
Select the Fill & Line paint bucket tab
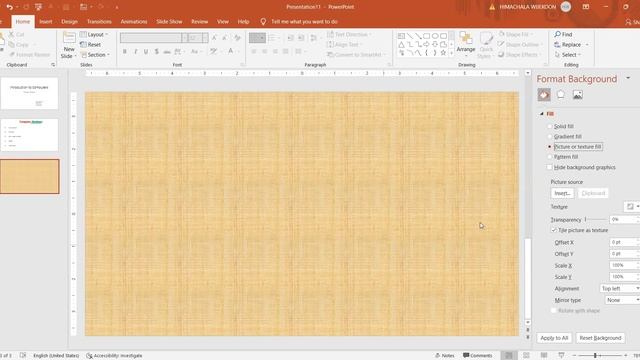544,95
